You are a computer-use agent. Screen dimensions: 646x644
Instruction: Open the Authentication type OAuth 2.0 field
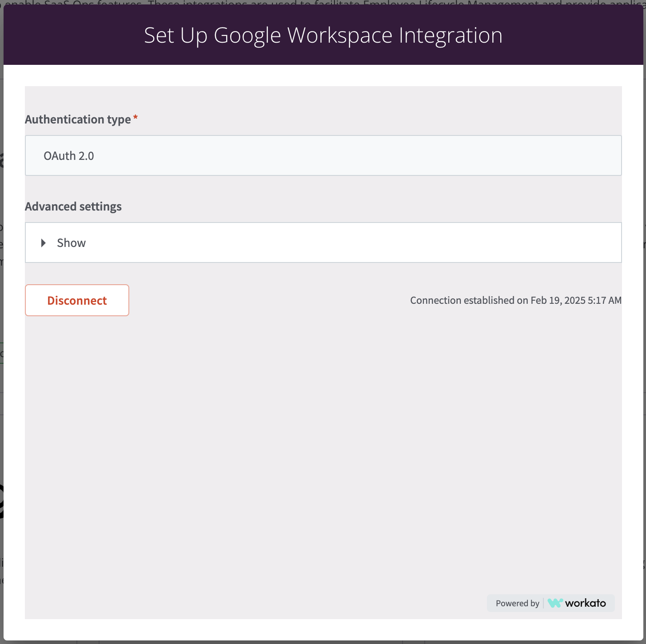coord(323,155)
